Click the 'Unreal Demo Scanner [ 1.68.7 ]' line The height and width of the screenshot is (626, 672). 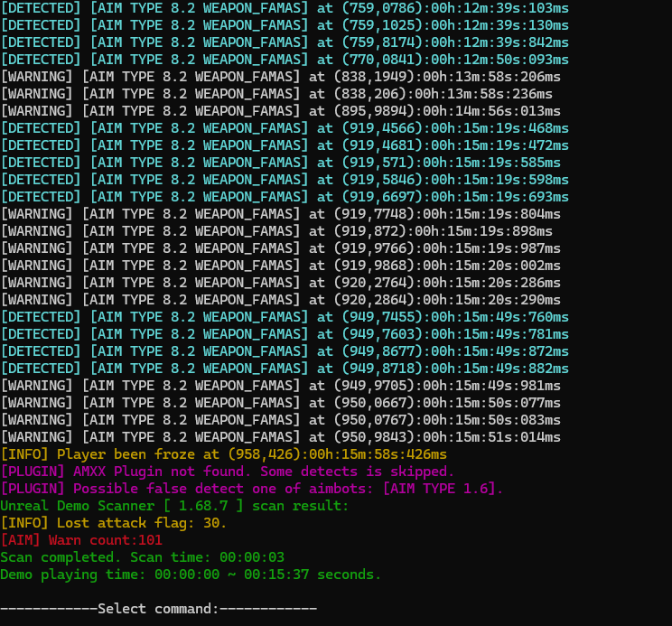pyautogui.click(x=174, y=506)
